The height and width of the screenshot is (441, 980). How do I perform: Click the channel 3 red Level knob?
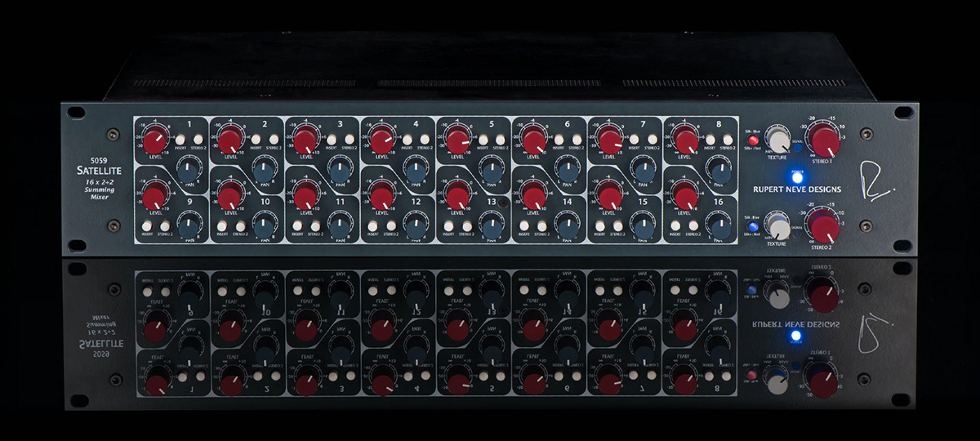pos(307,139)
